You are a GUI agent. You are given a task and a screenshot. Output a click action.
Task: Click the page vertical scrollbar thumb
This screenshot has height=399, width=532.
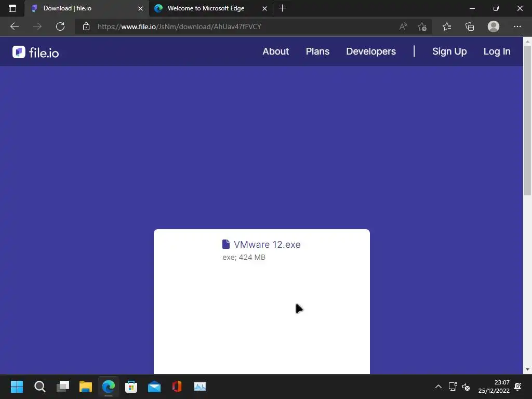527,121
